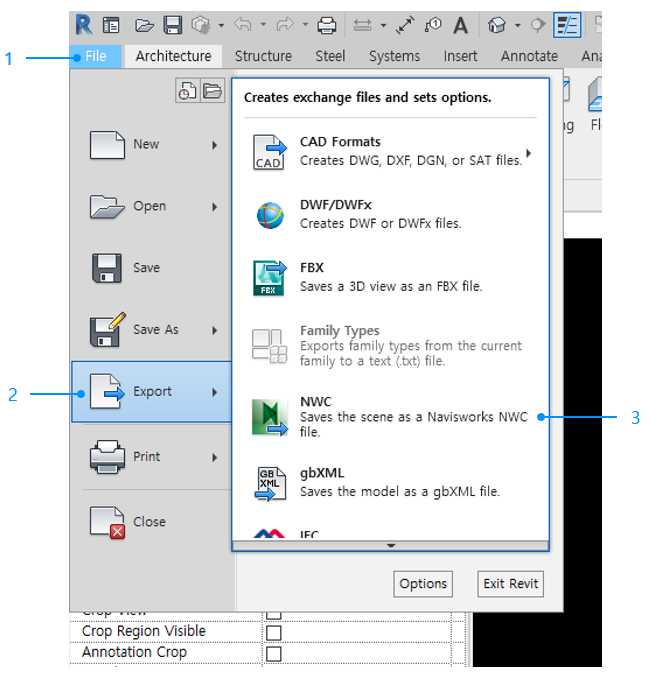Viewport: 656px width, 686px height.
Task: Click the project browser icon beside Revit logo
Action: (x=111, y=25)
